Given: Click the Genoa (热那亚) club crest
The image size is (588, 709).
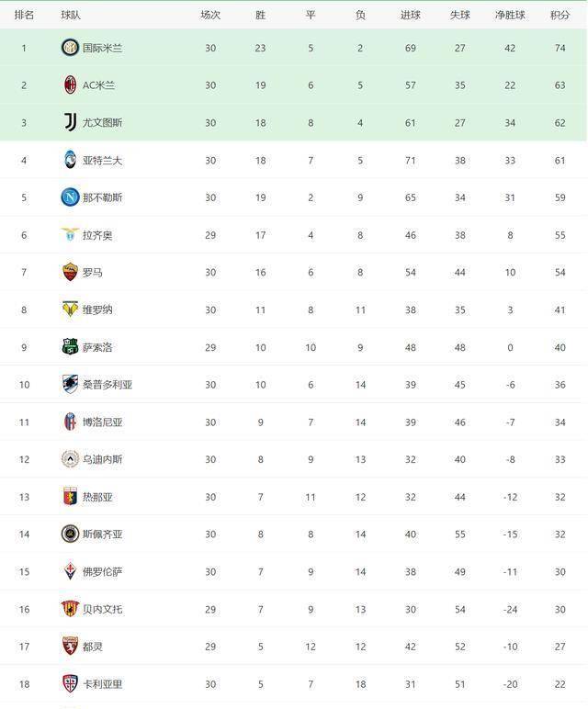Looking at the screenshot, I should click(70, 497).
